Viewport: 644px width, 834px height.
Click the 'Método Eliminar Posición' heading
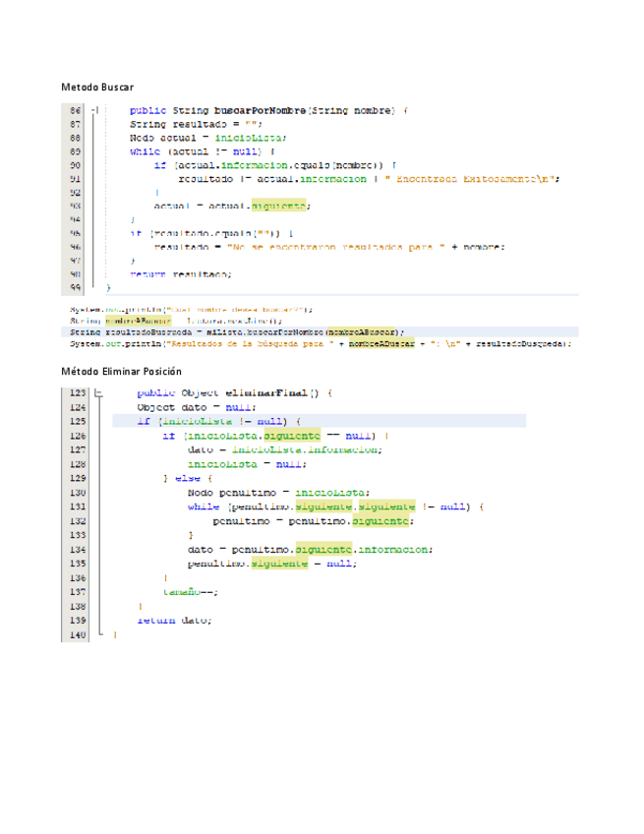pyautogui.click(x=121, y=372)
